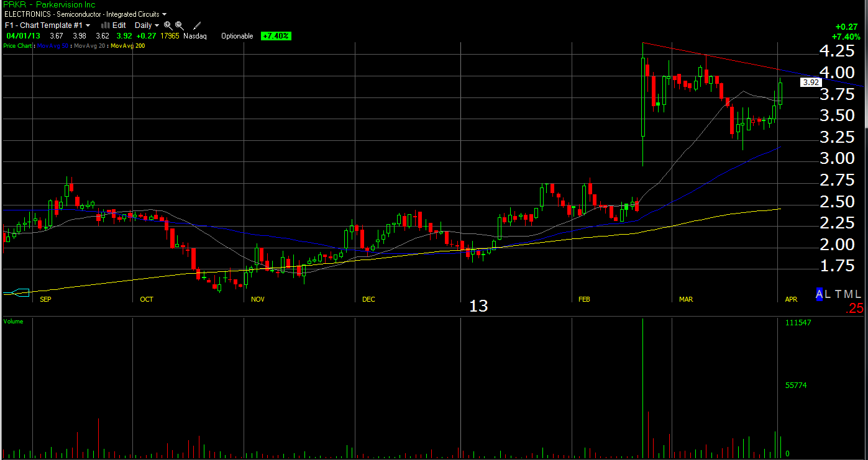
Task: Select the rightmost L scaling letter
Action: pos(859,294)
